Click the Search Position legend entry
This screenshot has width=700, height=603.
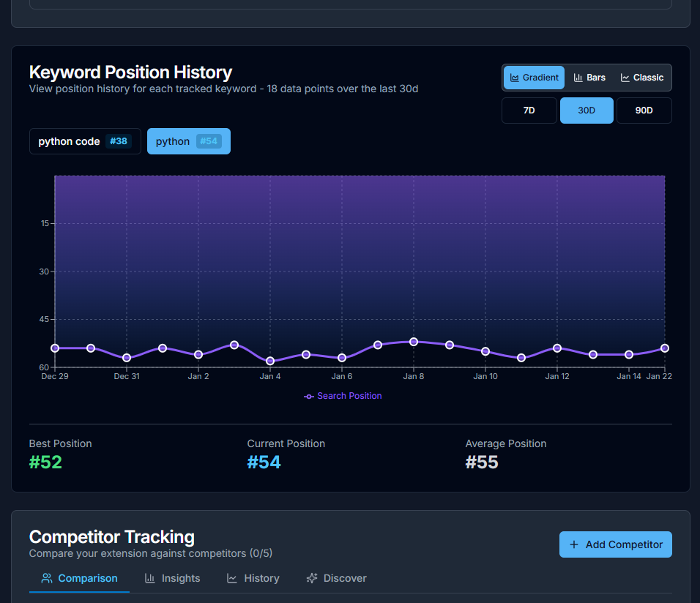click(343, 396)
